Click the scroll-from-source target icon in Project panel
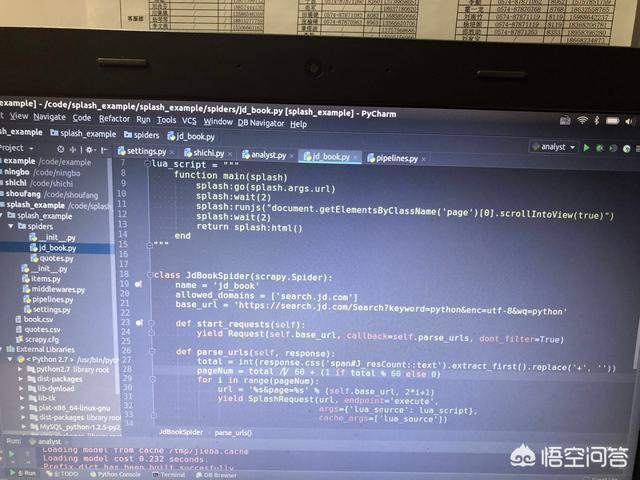640x480 pixels. 61,149
